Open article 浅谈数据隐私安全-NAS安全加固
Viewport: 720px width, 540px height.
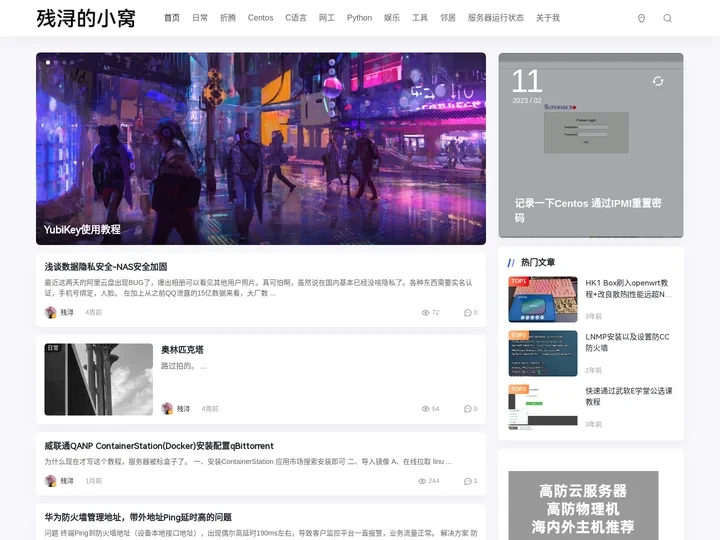pyautogui.click(x=106, y=267)
